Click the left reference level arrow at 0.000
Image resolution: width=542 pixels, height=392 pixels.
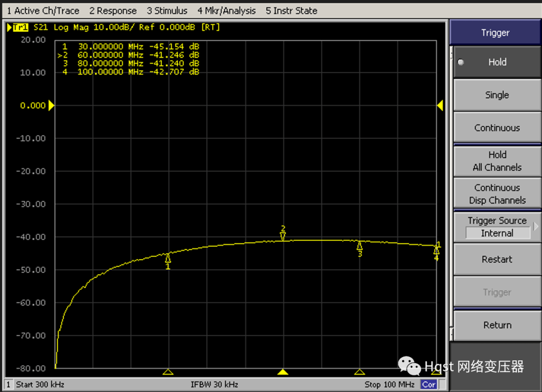pyautogui.click(x=51, y=106)
